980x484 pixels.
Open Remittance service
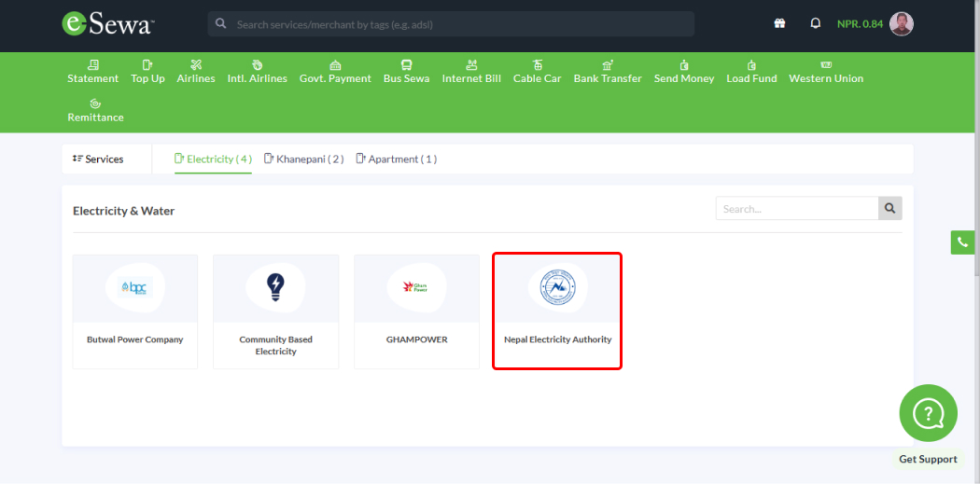click(x=95, y=111)
